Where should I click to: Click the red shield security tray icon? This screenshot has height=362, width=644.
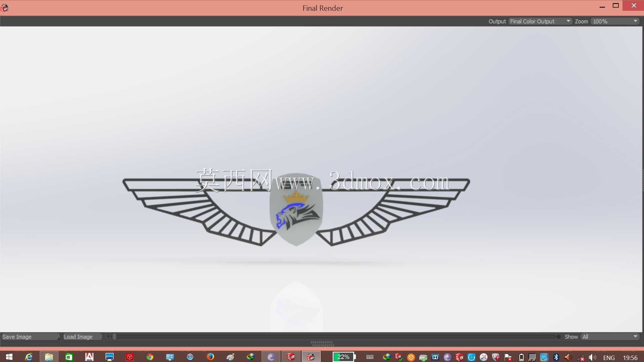point(496,357)
